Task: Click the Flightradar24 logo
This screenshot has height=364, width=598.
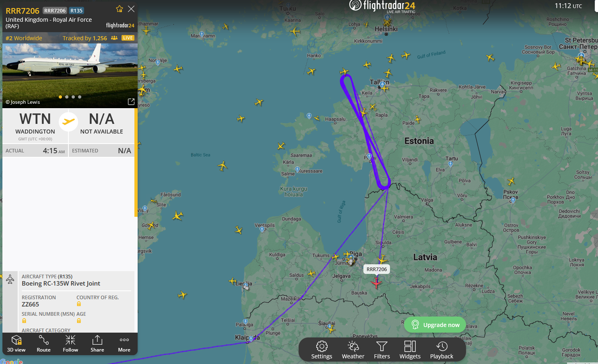Action: pyautogui.click(x=382, y=6)
